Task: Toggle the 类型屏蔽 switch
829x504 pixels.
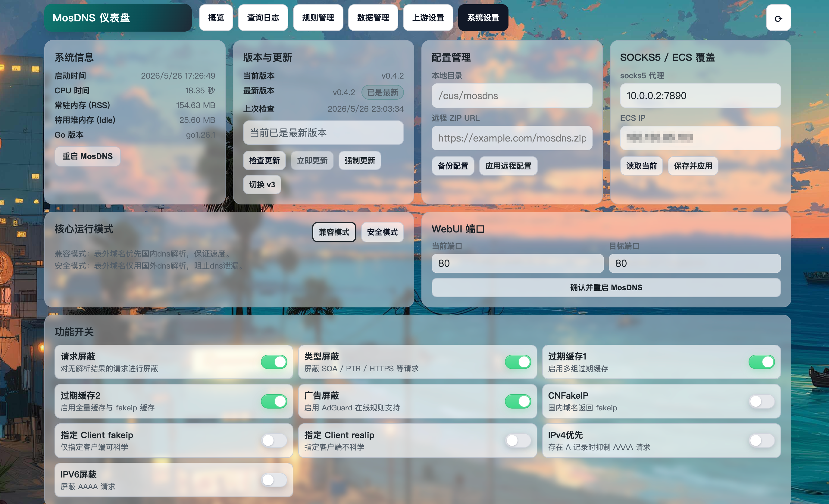Action: click(x=518, y=362)
